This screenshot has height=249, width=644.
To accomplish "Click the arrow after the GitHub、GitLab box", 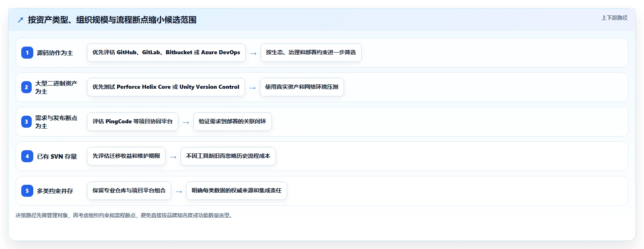I will point(253,53).
